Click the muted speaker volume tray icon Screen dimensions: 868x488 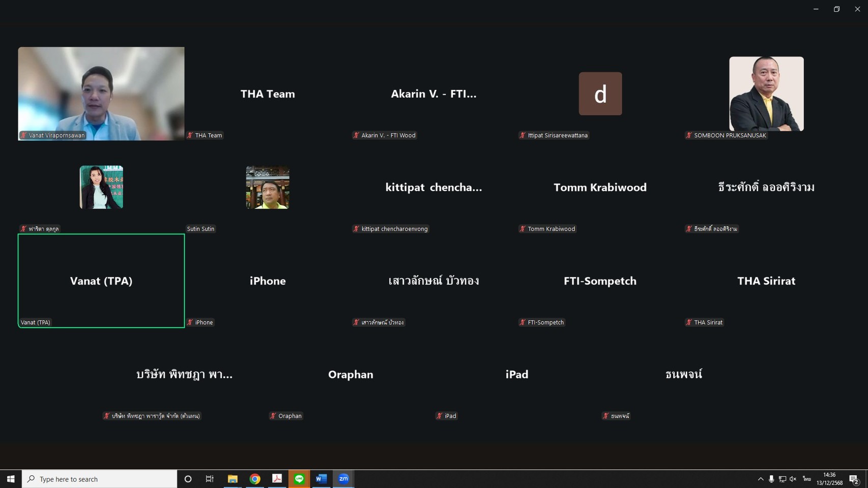[x=793, y=479]
